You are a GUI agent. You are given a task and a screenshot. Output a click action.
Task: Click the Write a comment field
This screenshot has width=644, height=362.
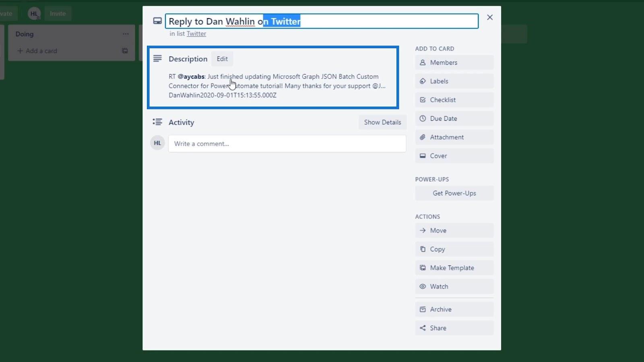pos(287,144)
